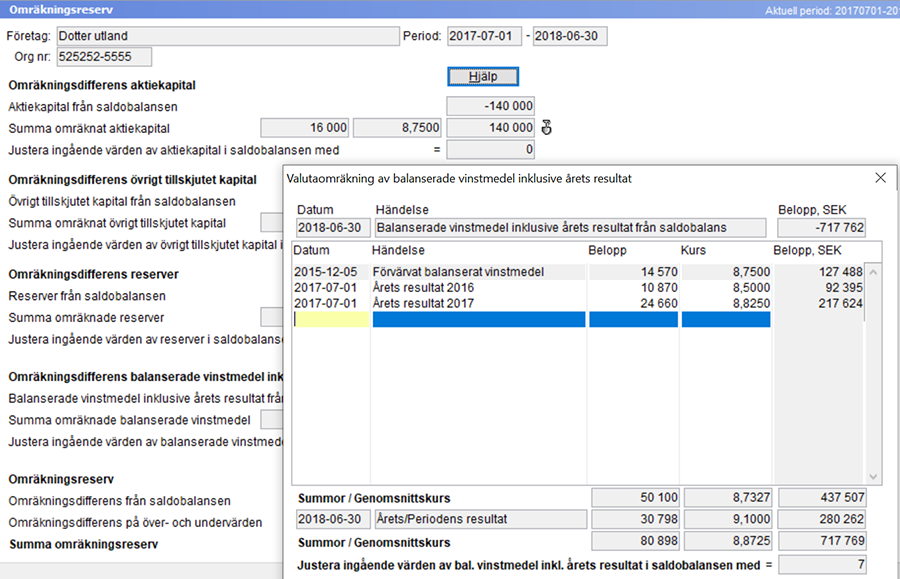Close the Valutaomräkning dialog
This screenshot has width=900, height=579.
click(x=880, y=178)
